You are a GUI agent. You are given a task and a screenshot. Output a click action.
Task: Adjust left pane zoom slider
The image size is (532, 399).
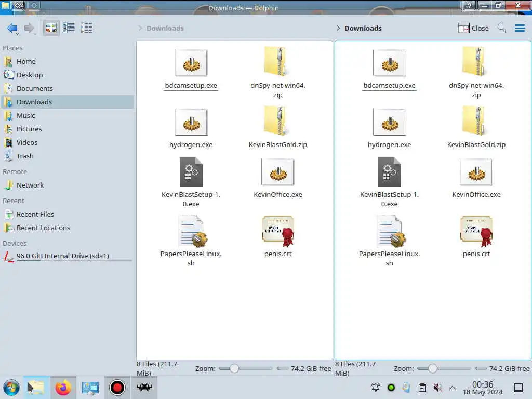(x=245, y=368)
